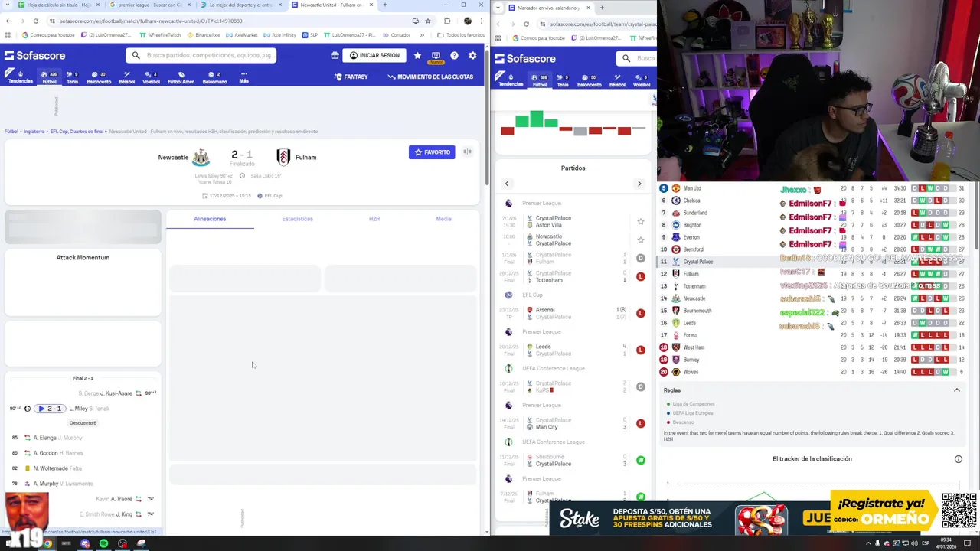Open Chrome from the taskbar

(47, 543)
